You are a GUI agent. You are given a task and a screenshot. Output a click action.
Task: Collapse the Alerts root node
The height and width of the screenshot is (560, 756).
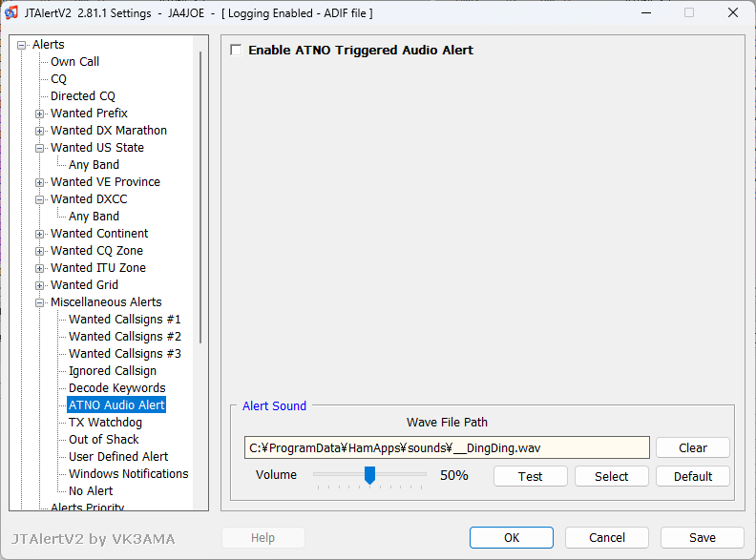point(21,45)
